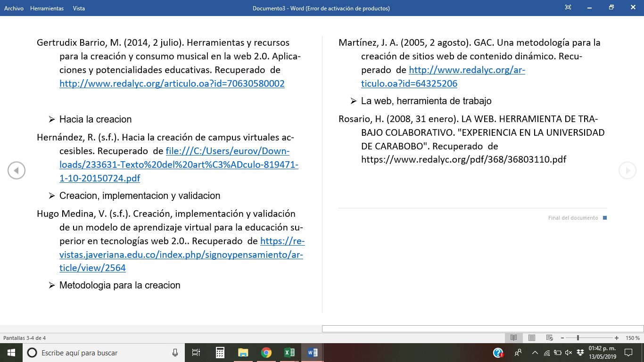Switch to Print Layout view icon
Screen dimensions: 644x362
pyautogui.click(x=532, y=338)
